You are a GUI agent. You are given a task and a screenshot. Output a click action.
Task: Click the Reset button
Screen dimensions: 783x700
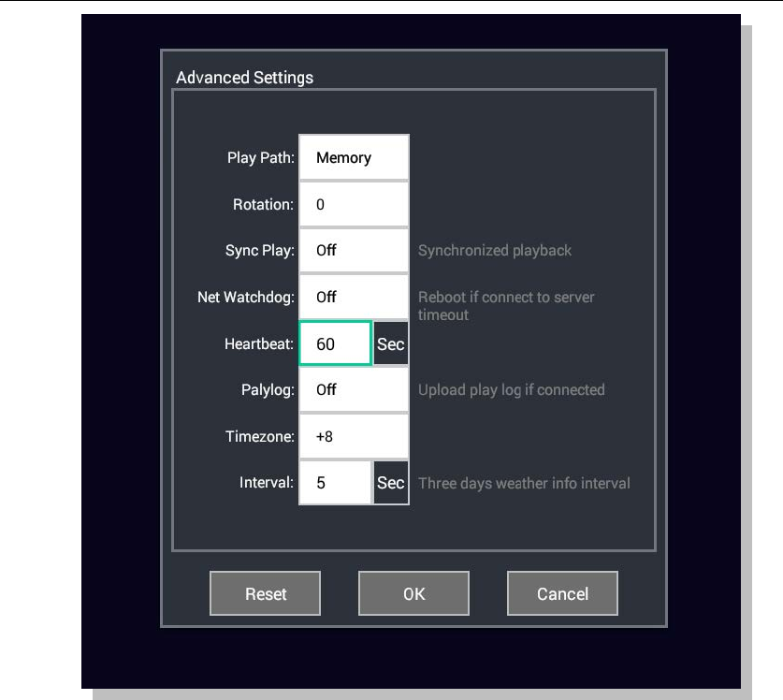pyautogui.click(x=265, y=593)
